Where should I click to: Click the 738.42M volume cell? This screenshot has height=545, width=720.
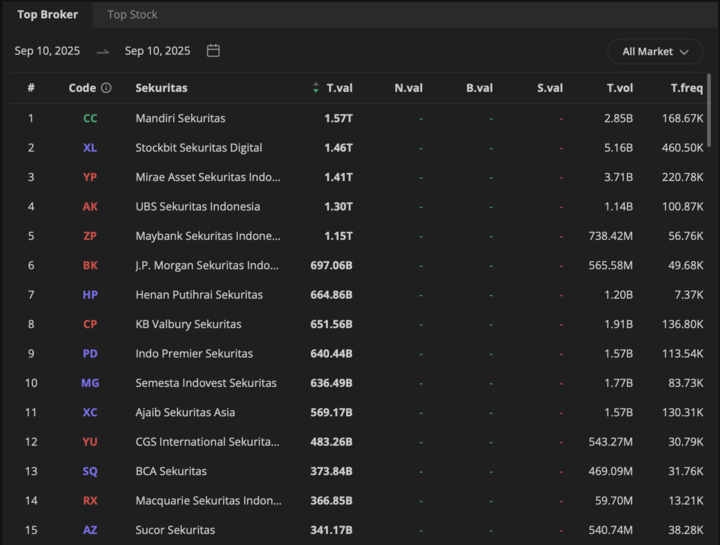(611, 236)
